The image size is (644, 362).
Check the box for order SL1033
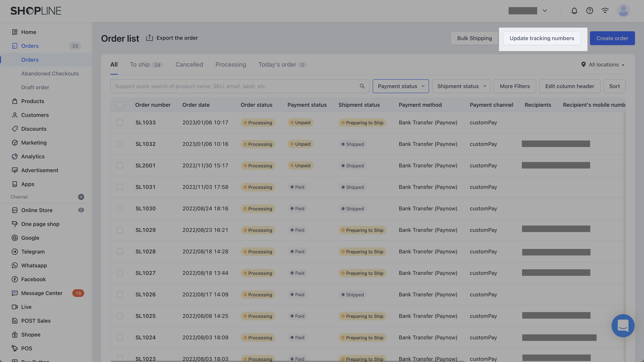click(x=120, y=122)
